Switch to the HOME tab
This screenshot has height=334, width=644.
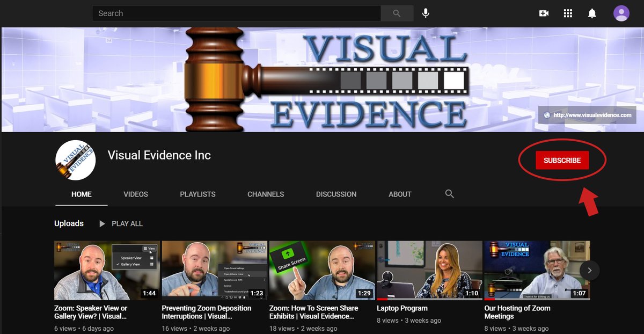[82, 194]
